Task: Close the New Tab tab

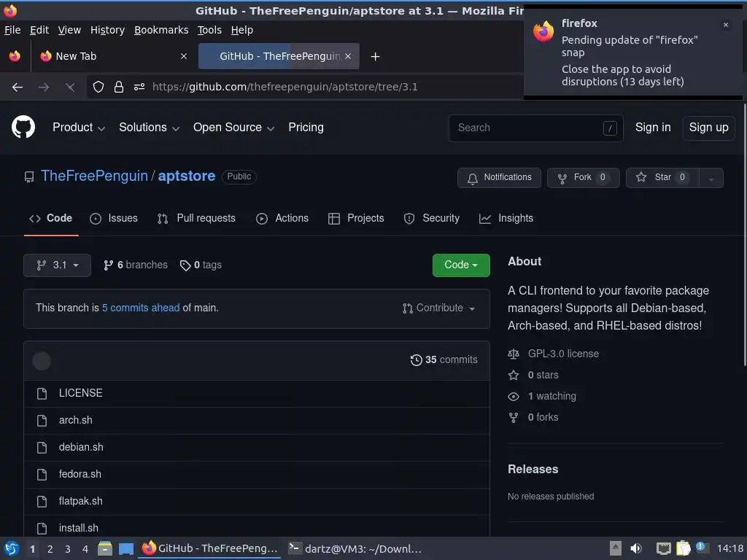Action: coord(183,56)
